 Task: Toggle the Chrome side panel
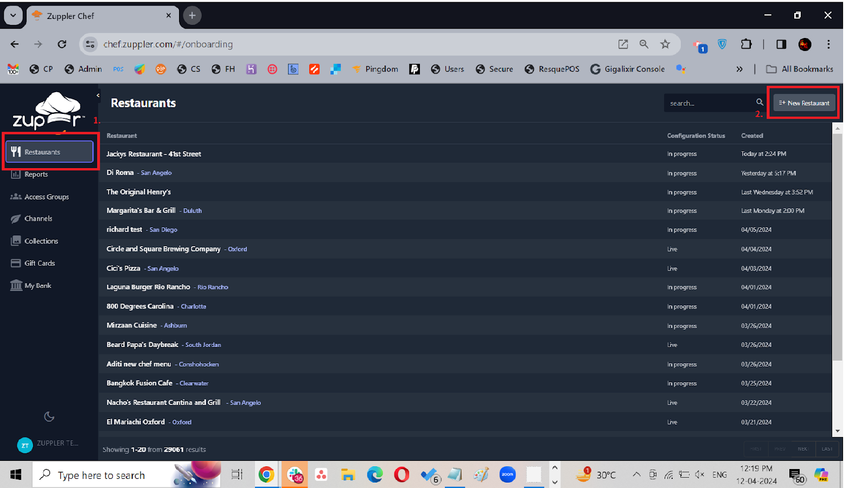pyautogui.click(x=781, y=44)
